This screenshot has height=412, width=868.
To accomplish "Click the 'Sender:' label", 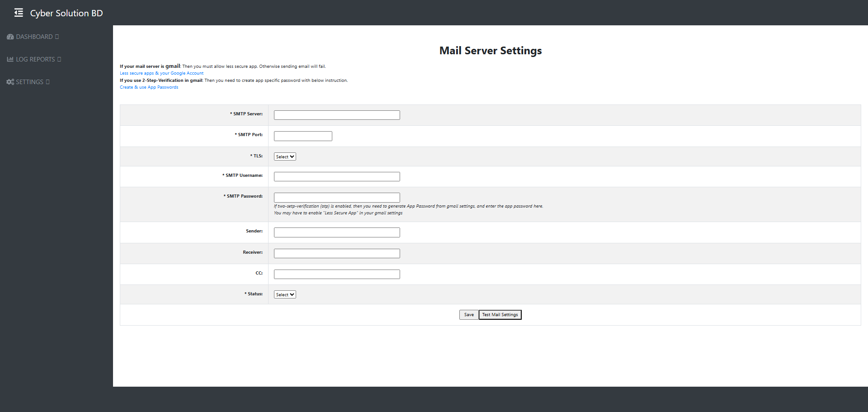I will 254,231.
